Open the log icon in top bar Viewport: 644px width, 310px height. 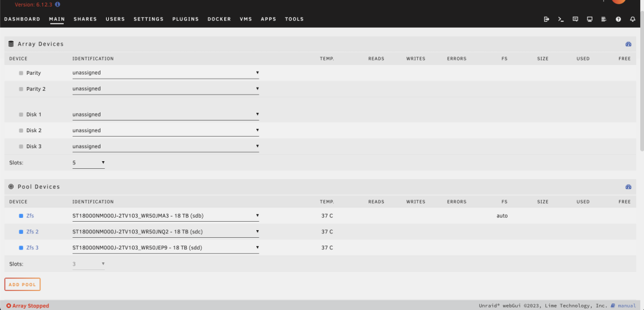pyautogui.click(x=604, y=19)
